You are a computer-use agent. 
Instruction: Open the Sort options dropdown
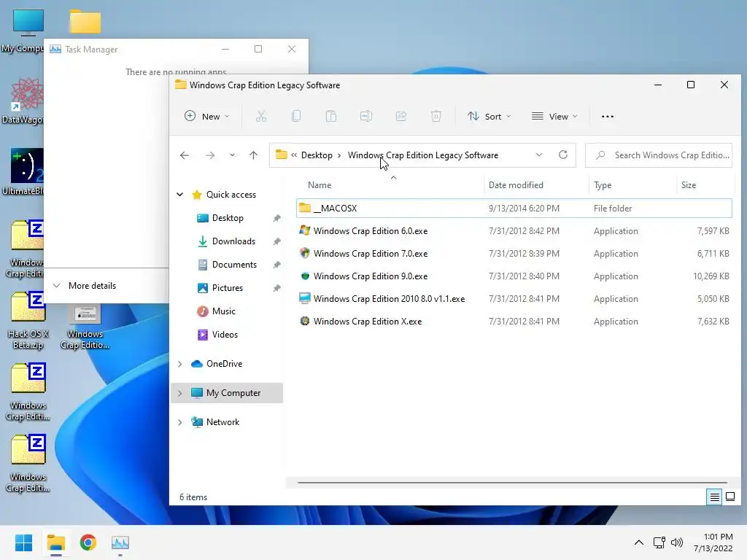point(489,116)
